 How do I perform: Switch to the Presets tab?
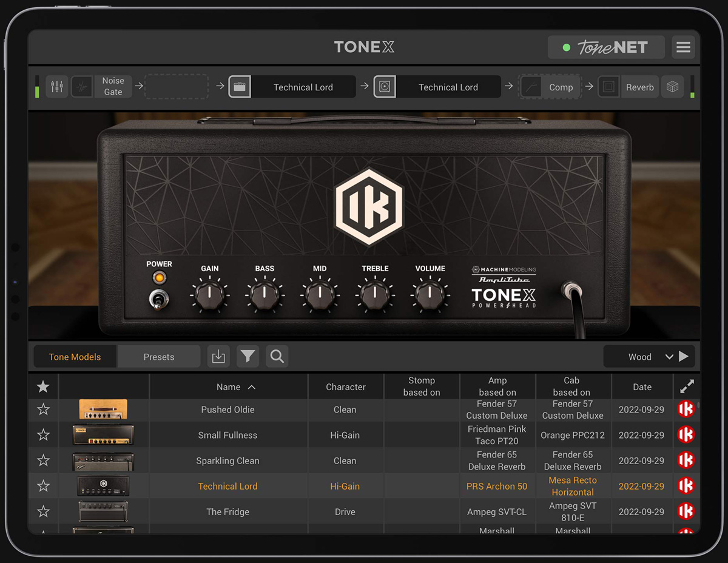[159, 357]
